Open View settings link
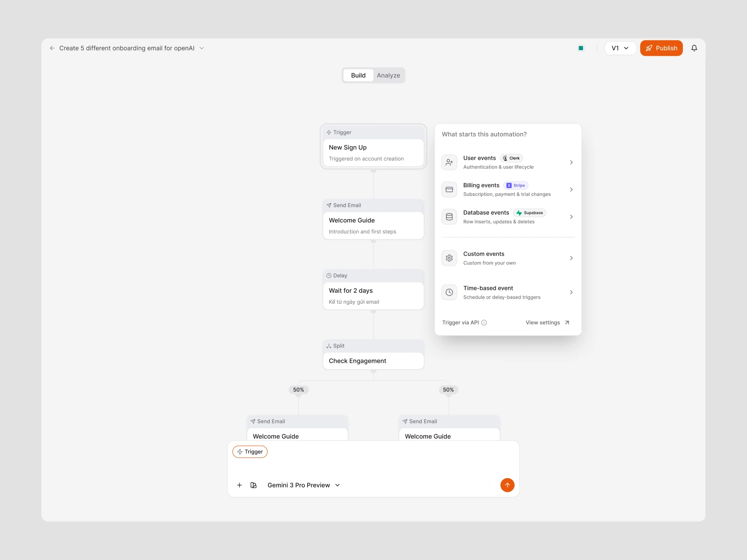The height and width of the screenshot is (560, 747). click(x=548, y=323)
